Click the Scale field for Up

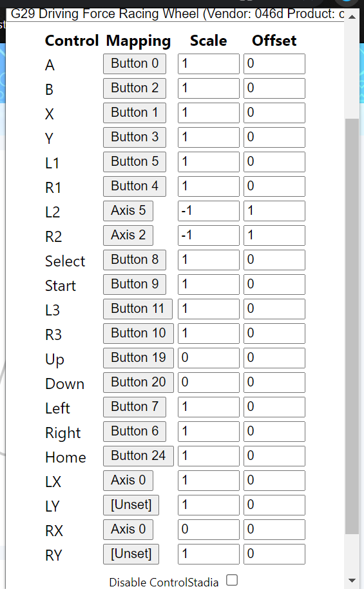tap(208, 358)
